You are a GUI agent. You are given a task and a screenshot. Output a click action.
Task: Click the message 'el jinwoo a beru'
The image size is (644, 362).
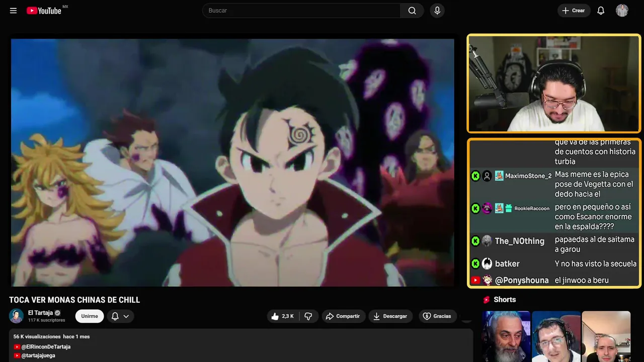coord(582,281)
